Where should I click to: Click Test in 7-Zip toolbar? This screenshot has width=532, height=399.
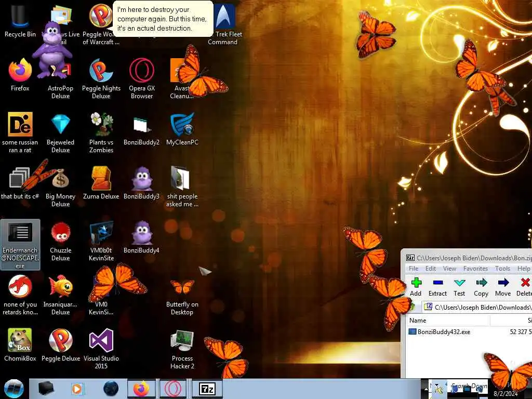[459, 287]
